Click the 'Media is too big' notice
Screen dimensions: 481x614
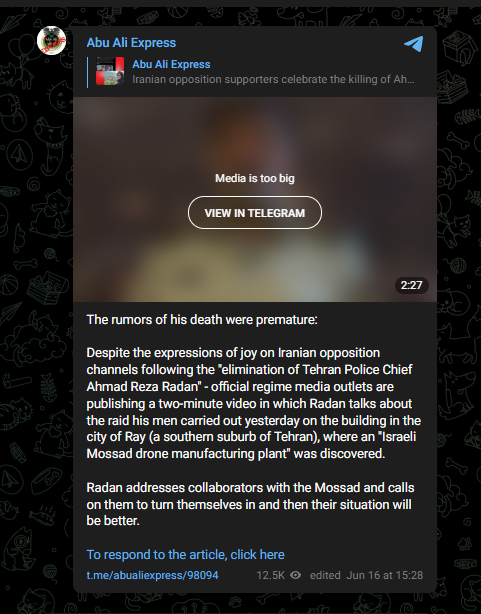pyautogui.click(x=255, y=178)
